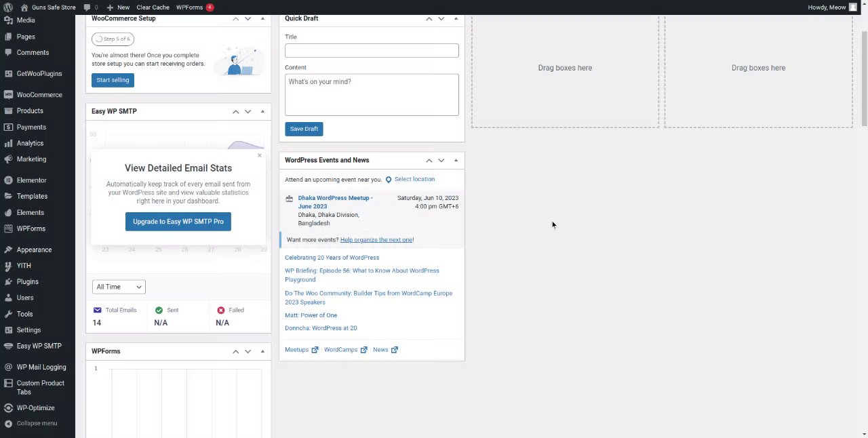Click the Tools wrench icon

tap(8, 315)
